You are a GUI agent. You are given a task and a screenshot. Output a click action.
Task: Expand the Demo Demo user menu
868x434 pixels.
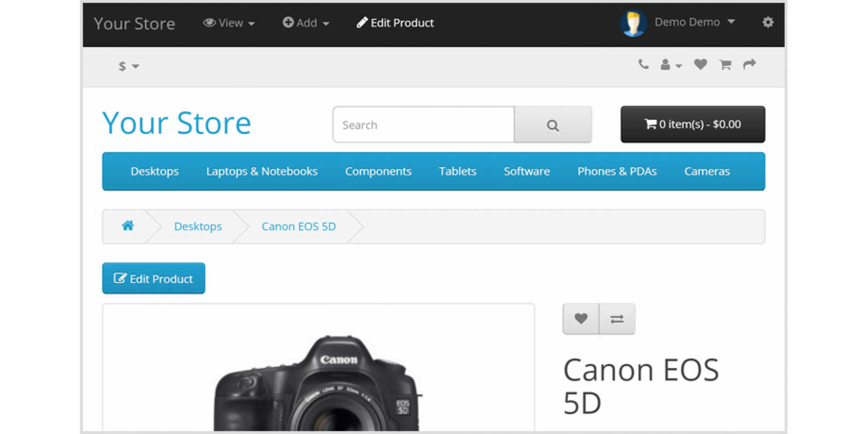click(x=694, y=22)
